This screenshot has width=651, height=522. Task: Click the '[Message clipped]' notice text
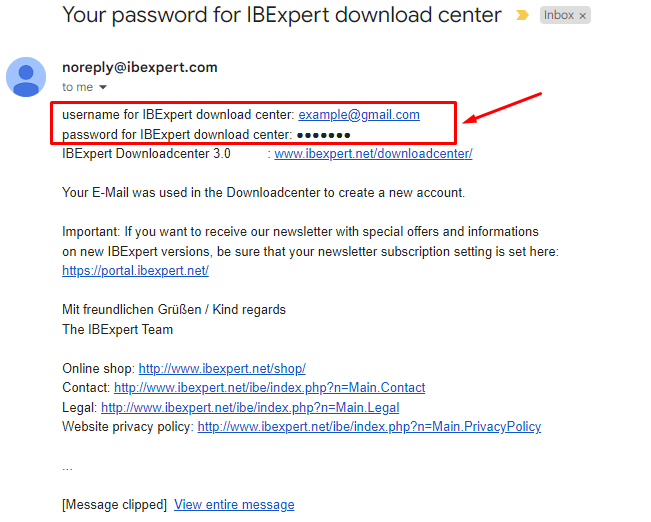pos(115,505)
